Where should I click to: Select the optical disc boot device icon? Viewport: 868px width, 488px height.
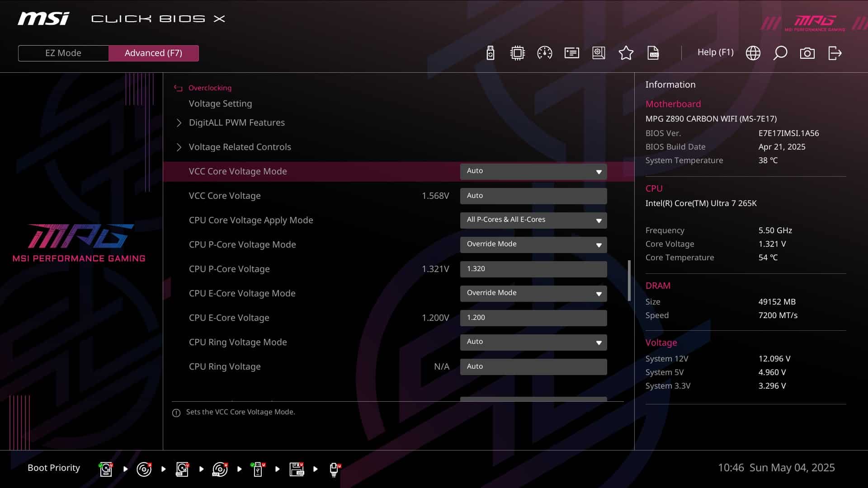(x=144, y=469)
